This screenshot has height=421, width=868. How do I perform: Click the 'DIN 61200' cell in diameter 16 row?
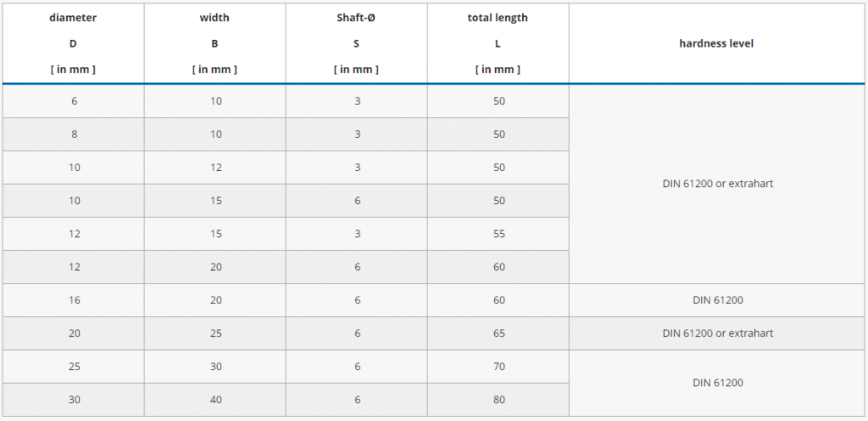[717, 300]
